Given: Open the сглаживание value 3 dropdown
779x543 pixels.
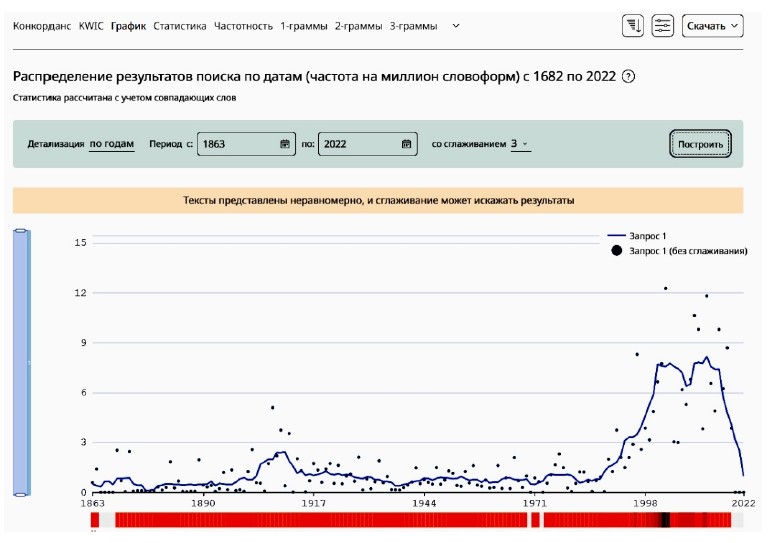Looking at the screenshot, I should [519, 144].
